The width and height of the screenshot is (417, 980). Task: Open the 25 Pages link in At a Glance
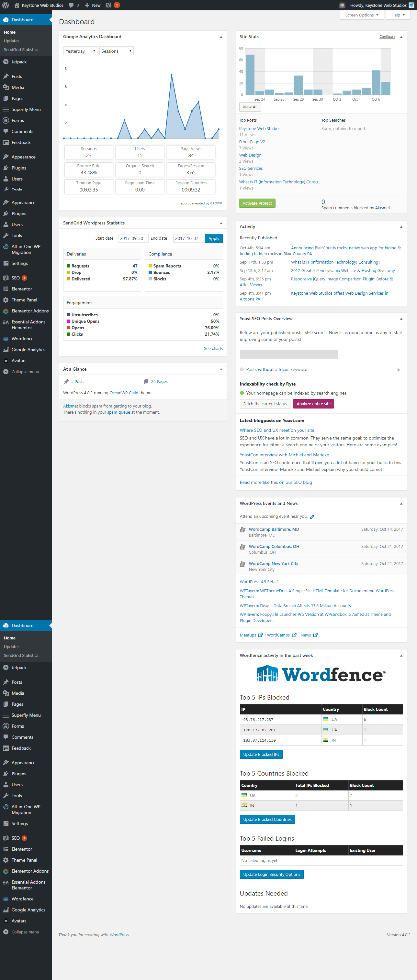coord(159,382)
